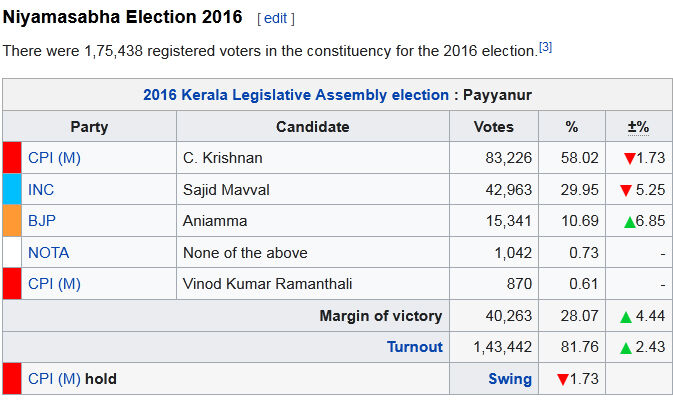673x408 pixels.
Task: Open 2016 Kerala Legislative Assembly election link
Action: click(296, 95)
